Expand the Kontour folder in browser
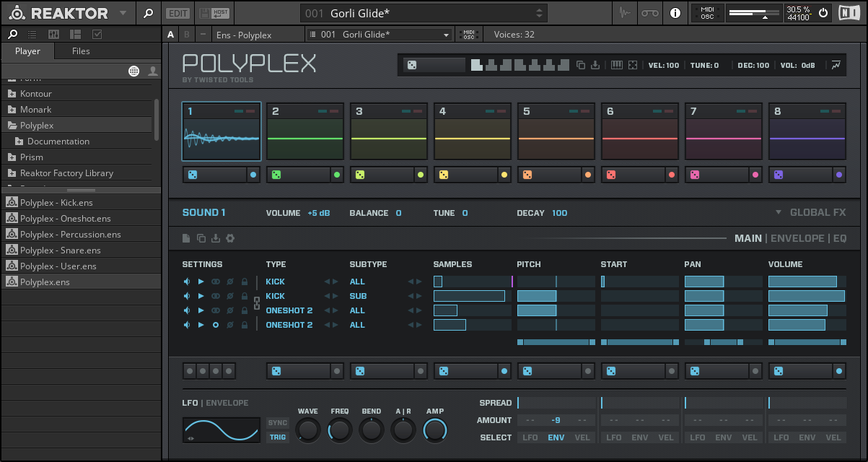The width and height of the screenshot is (868, 462). (12, 94)
